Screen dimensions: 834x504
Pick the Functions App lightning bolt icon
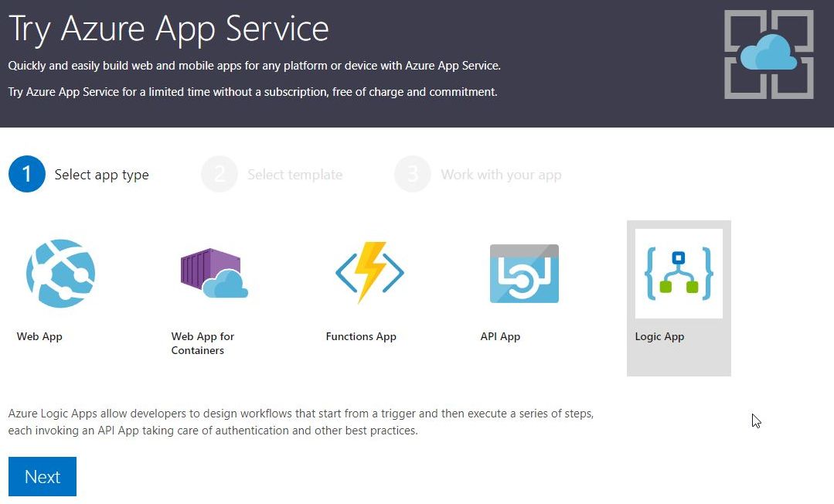coord(369,273)
